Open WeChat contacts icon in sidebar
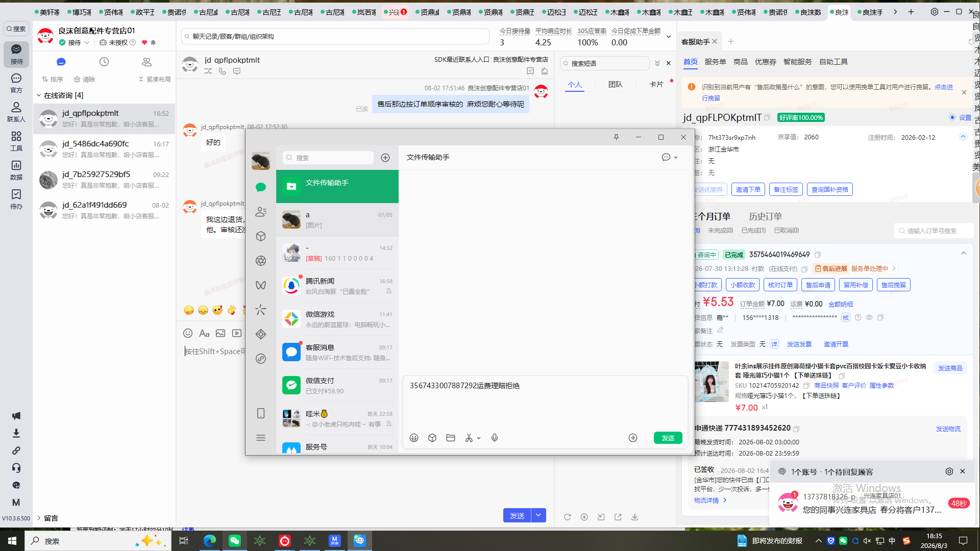The width and height of the screenshot is (980, 551). pos(261,212)
